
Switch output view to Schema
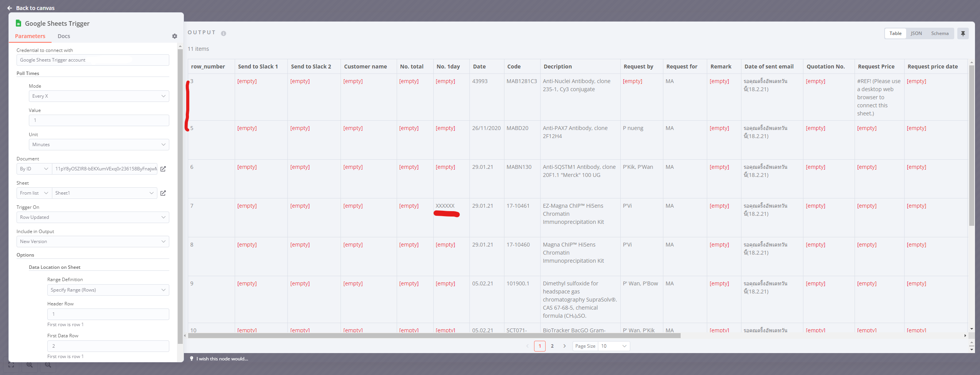pyautogui.click(x=940, y=33)
